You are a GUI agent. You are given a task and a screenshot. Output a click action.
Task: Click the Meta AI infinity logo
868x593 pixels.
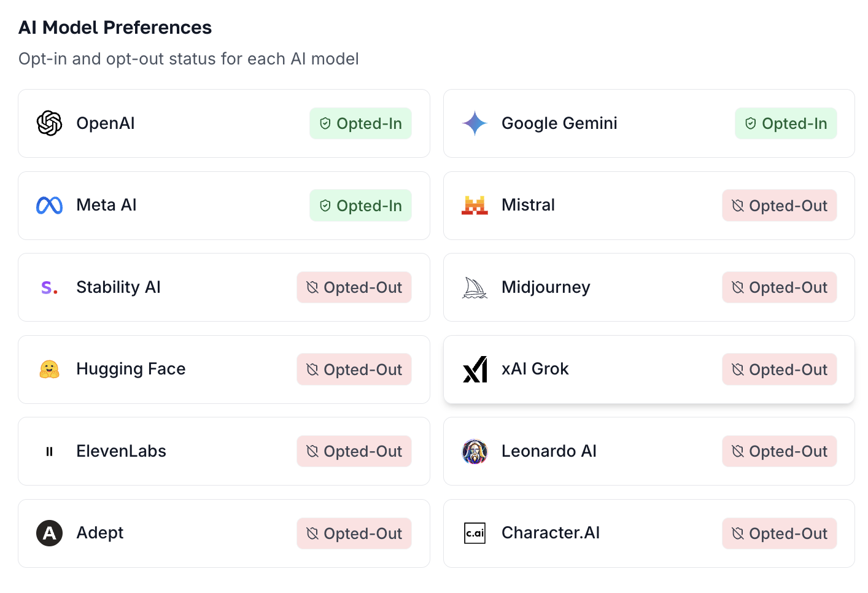pyautogui.click(x=49, y=205)
